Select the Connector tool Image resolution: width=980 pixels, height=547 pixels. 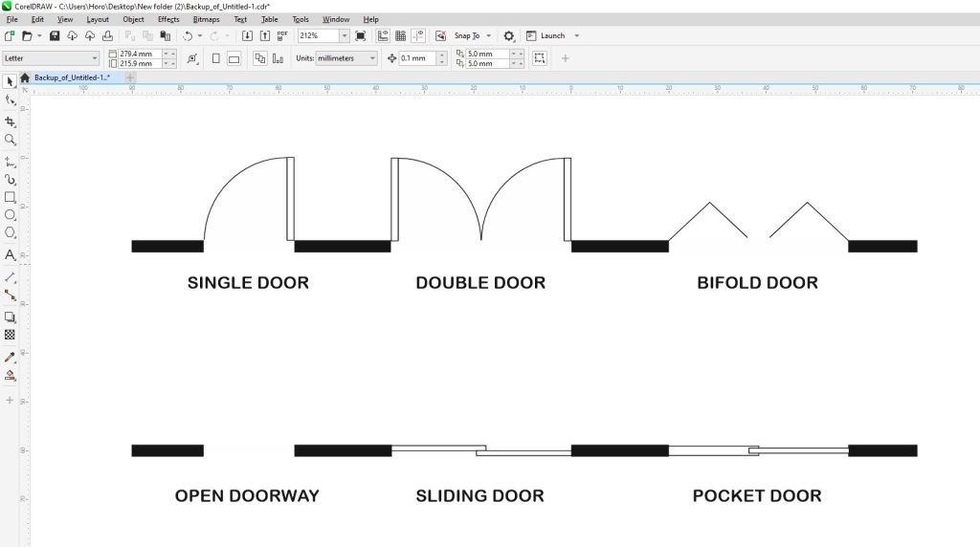click(10, 295)
